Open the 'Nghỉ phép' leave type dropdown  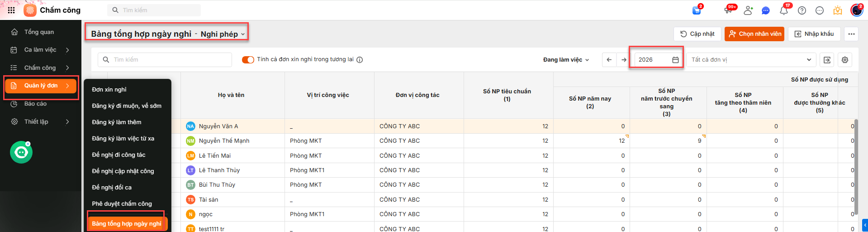(x=223, y=34)
